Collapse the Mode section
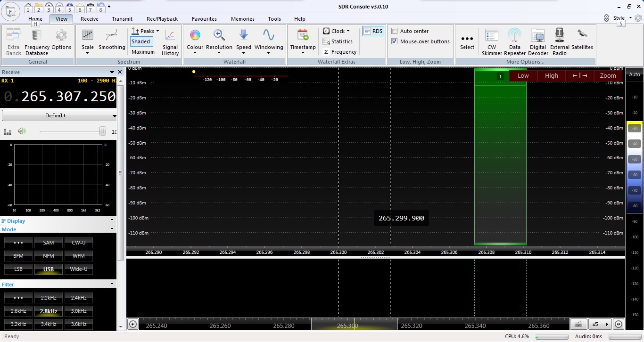Image resolution: width=644 pixels, height=342 pixels. pyautogui.click(x=112, y=229)
